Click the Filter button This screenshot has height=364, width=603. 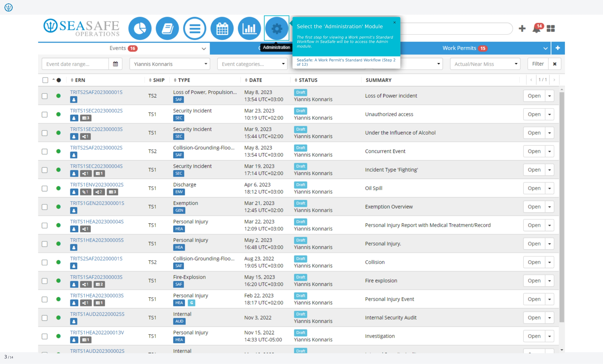click(538, 64)
